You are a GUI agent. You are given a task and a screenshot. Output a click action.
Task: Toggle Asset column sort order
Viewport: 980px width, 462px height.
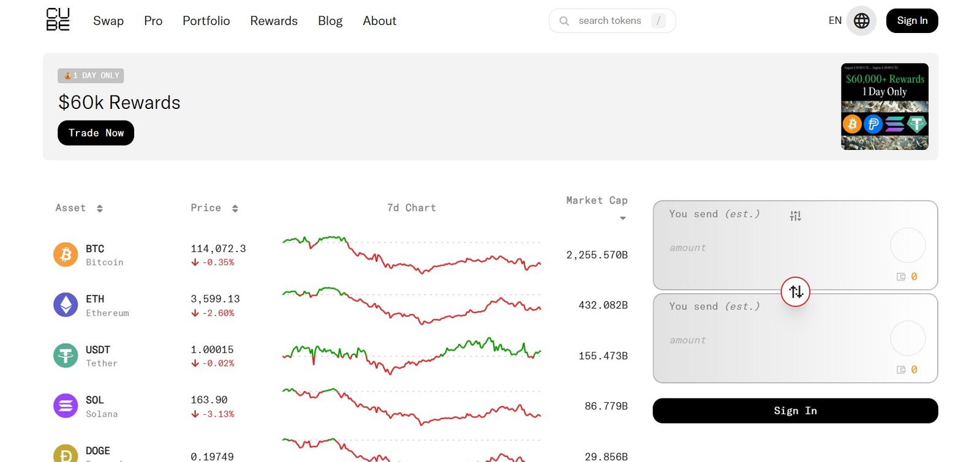click(100, 209)
